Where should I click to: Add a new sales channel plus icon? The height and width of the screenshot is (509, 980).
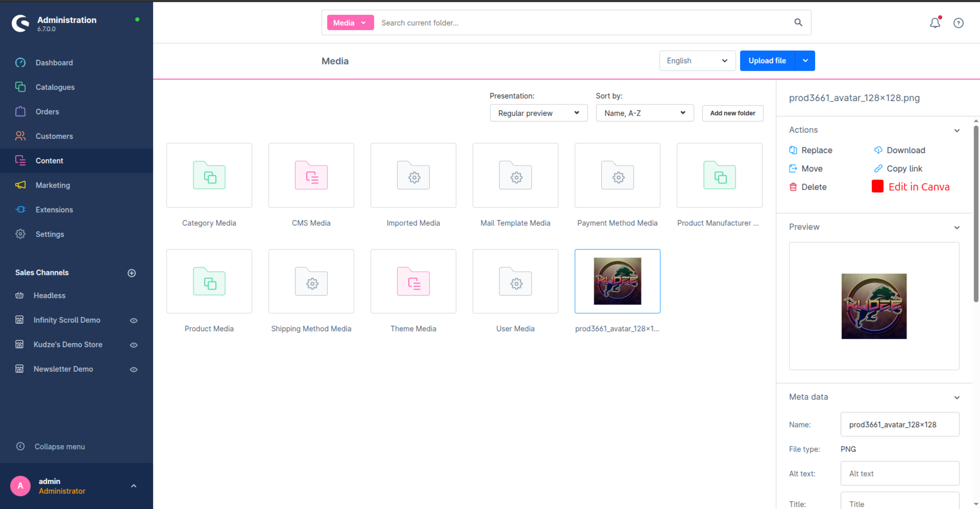[x=132, y=273]
